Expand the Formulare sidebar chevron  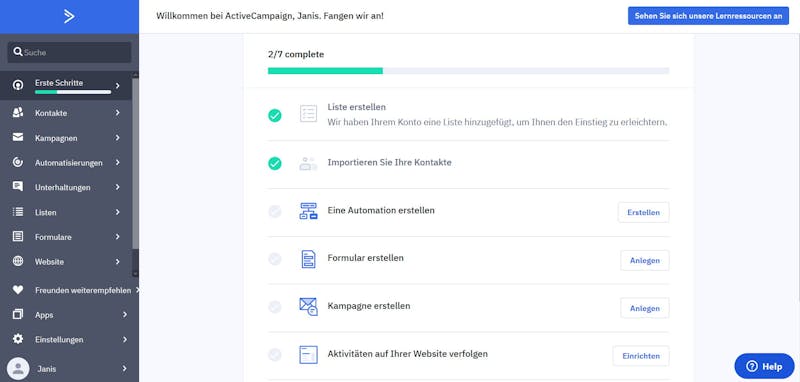click(x=117, y=237)
